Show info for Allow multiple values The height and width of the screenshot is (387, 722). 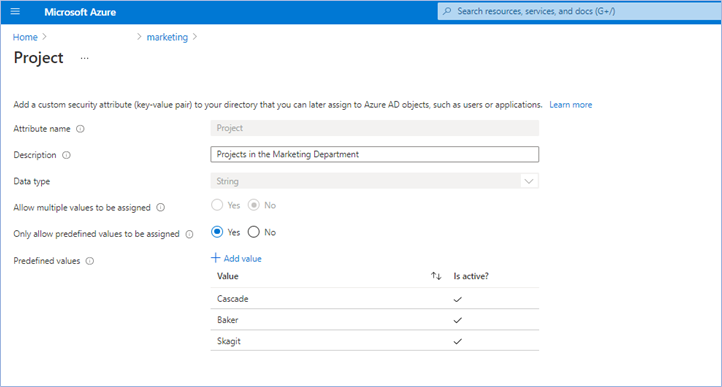tap(160, 208)
